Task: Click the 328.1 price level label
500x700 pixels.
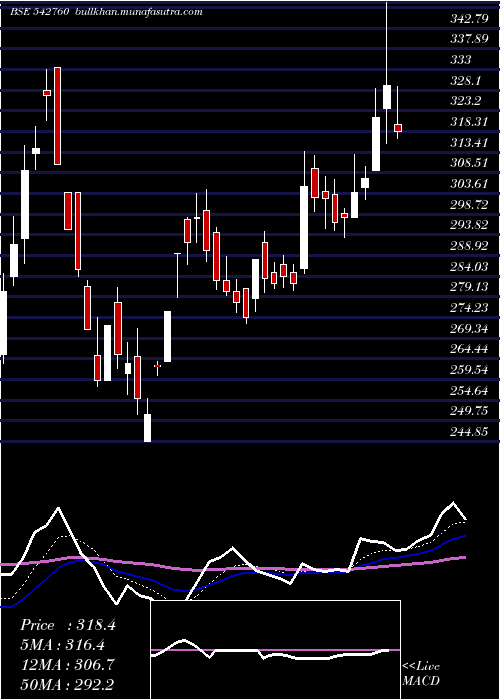Action: [465, 80]
